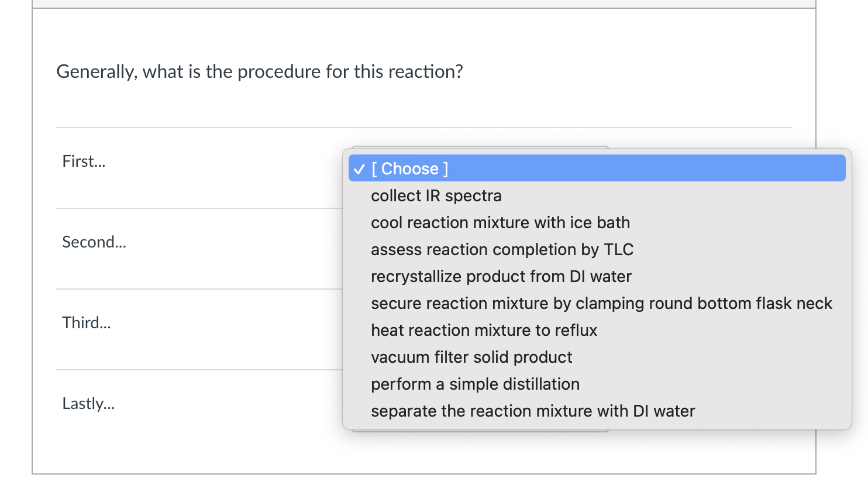Pick "heat reaction mixture to reflux"
The height and width of the screenshot is (488, 868).
[x=484, y=330]
